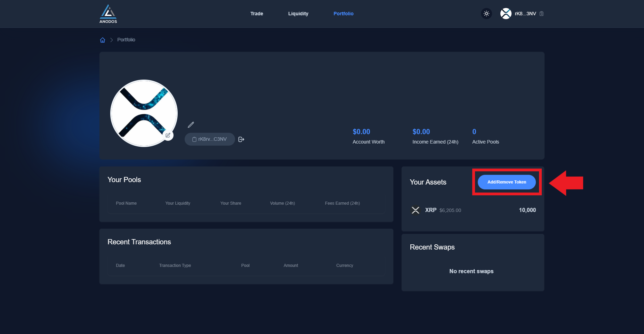Screen dimensions: 644x334
Task: Toggle the light/dark theme sun icon
Action: [486, 14]
